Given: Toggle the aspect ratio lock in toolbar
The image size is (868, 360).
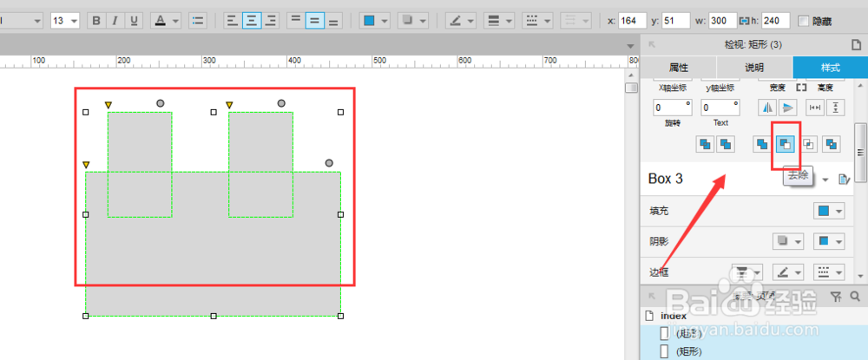Looking at the screenshot, I should (x=744, y=21).
